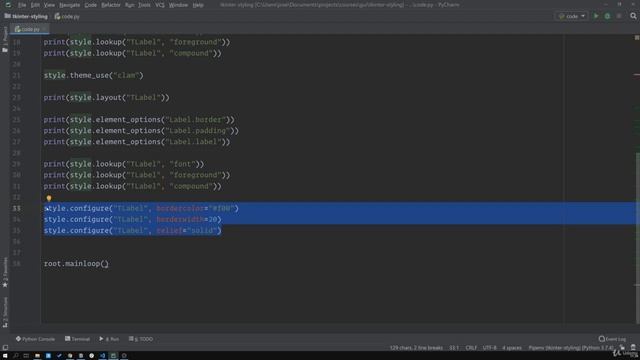Click the Task View taskbar icon
Screen dimensions: 640x360
pos(26,356)
